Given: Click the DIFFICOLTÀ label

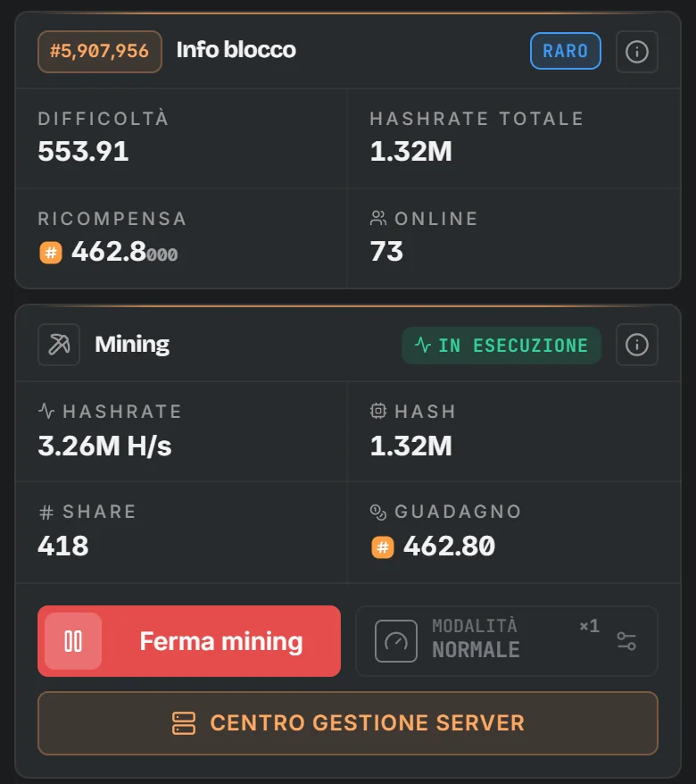Looking at the screenshot, I should point(104,119).
